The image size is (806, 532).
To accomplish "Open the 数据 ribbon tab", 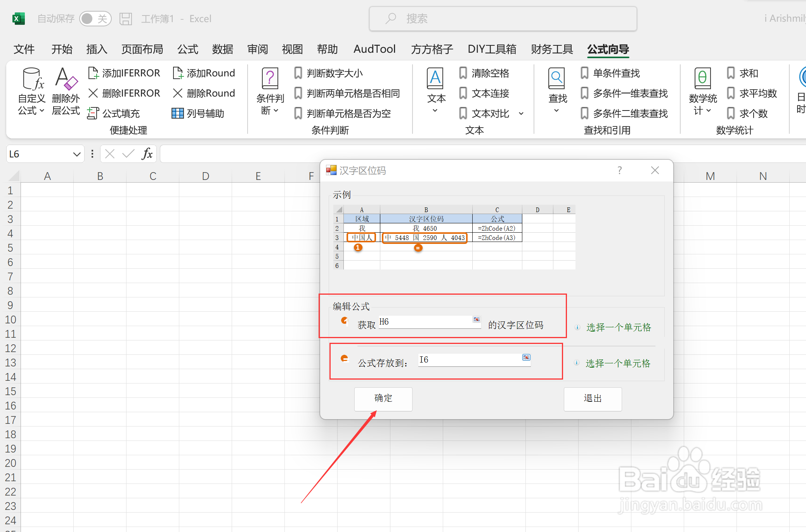I will (222, 49).
